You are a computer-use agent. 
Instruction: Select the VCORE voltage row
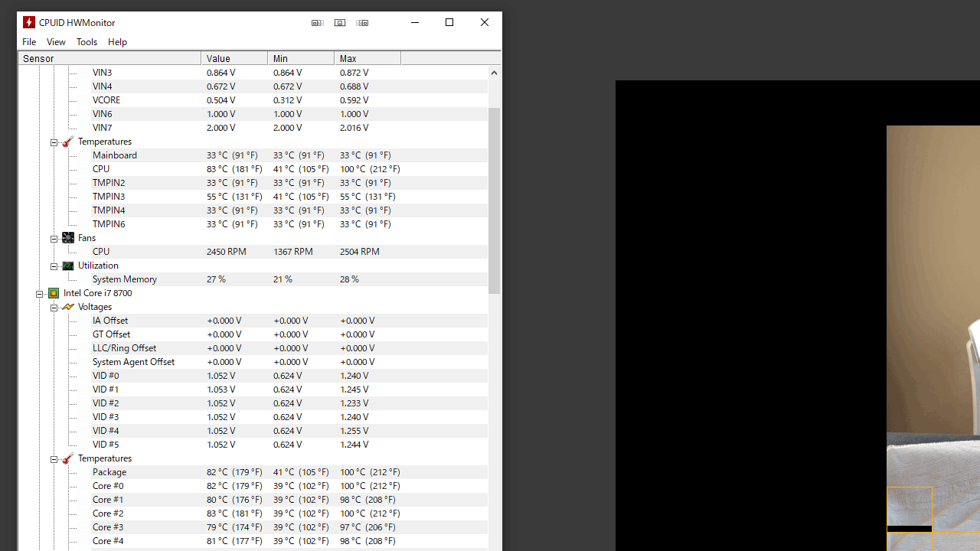click(x=106, y=100)
